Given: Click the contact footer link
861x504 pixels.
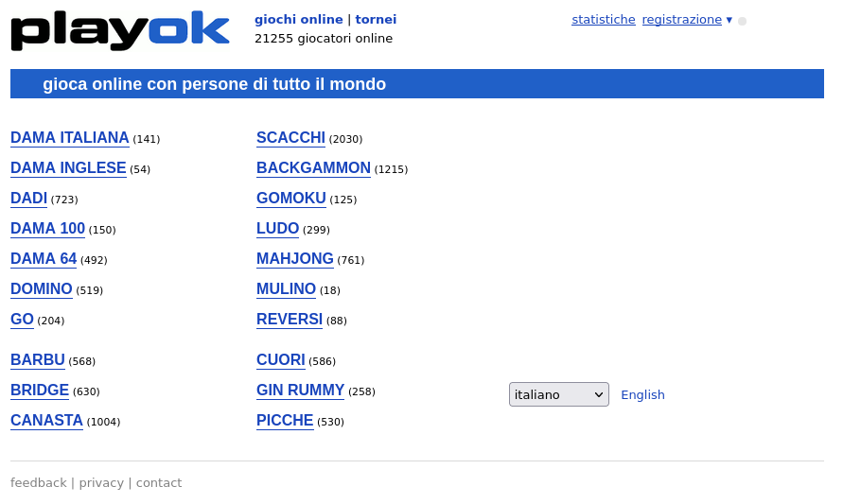Looking at the screenshot, I should (159, 482).
